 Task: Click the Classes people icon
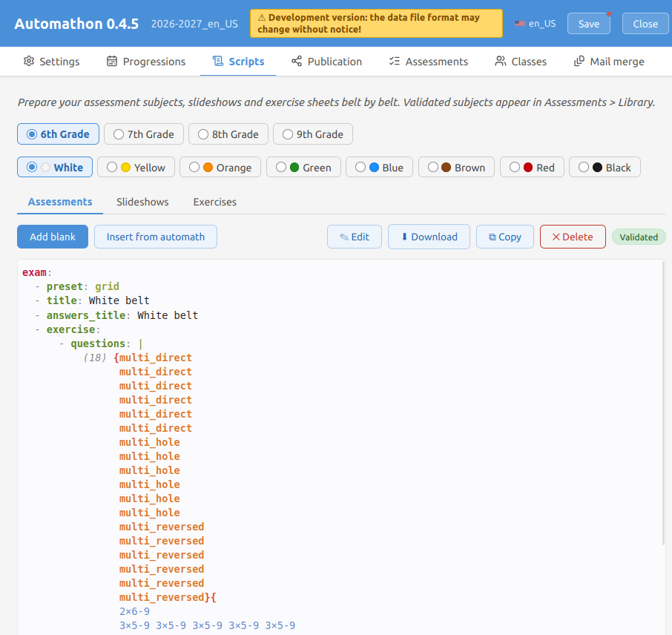(500, 62)
